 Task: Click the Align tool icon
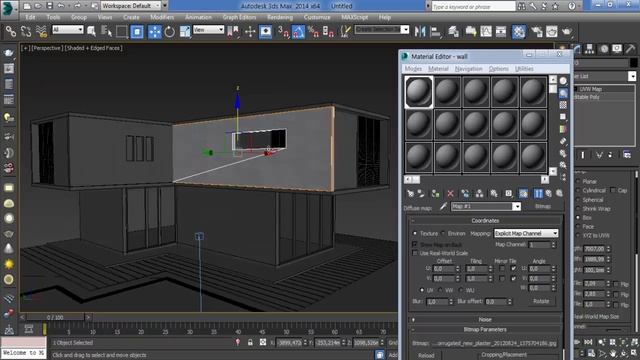[x=435, y=31]
